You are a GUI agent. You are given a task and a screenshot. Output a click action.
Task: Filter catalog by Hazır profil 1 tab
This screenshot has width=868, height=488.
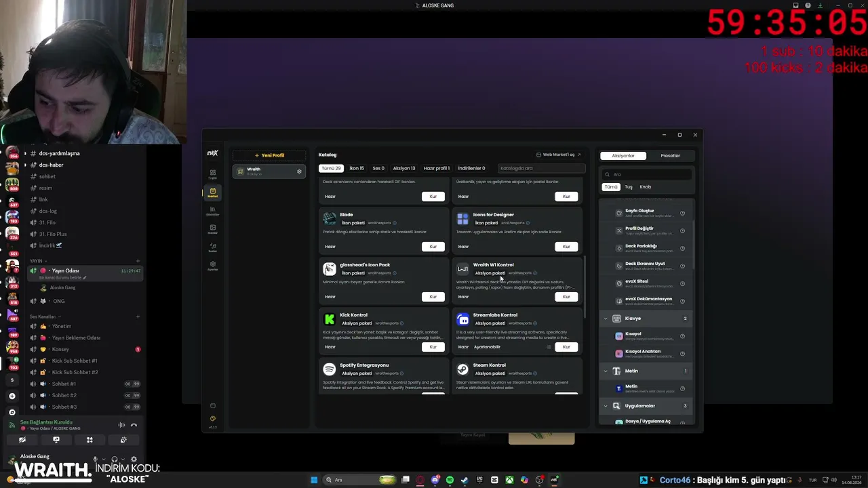(437, 168)
